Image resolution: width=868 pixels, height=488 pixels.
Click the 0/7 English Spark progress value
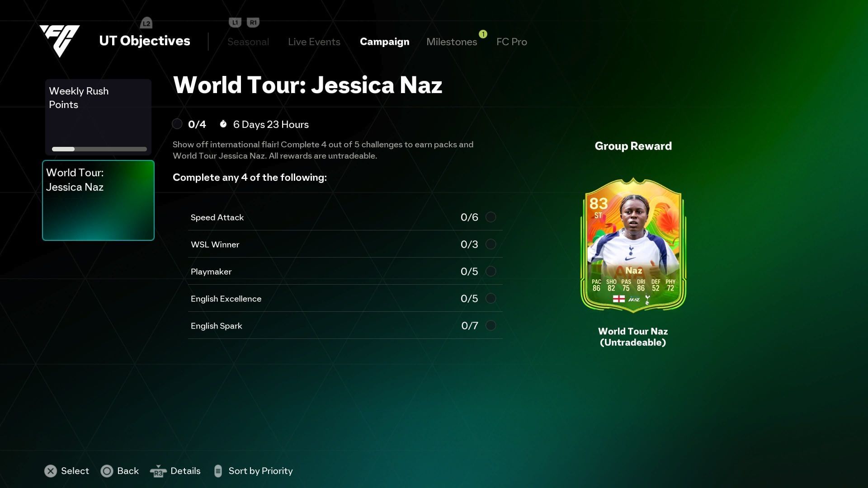(470, 326)
